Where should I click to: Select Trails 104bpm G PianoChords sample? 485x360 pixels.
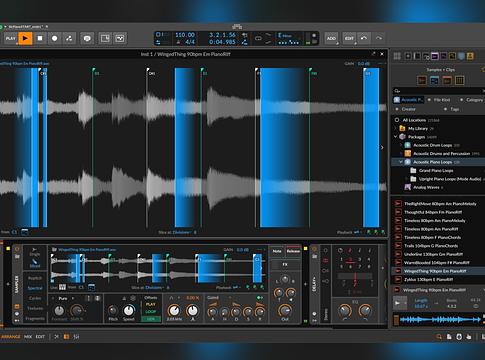coord(431,246)
